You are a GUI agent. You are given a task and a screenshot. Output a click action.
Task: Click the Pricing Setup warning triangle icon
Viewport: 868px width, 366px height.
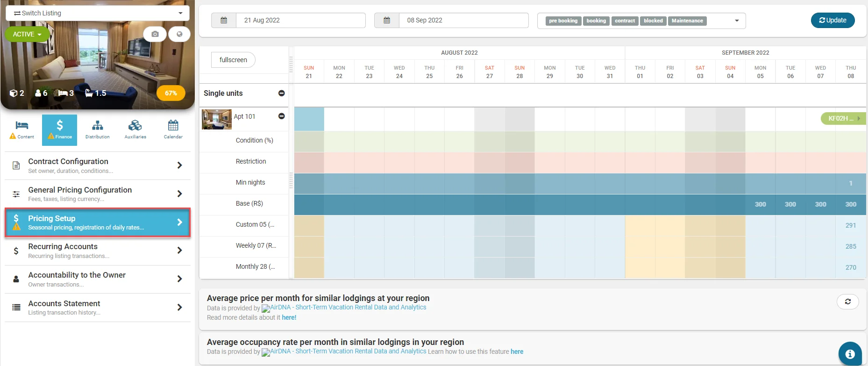click(x=17, y=227)
